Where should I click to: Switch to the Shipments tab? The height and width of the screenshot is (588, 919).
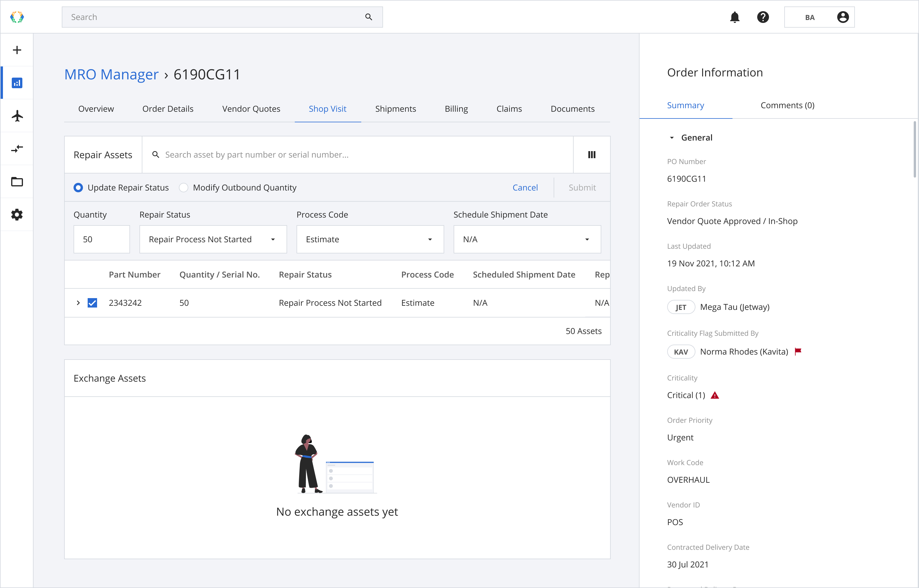coord(395,109)
